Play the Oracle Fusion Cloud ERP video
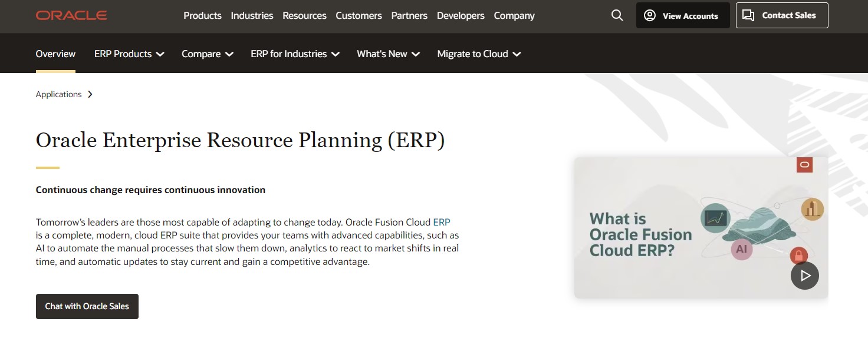The image size is (868, 348). pyautogui.click(x=804, y=275)
